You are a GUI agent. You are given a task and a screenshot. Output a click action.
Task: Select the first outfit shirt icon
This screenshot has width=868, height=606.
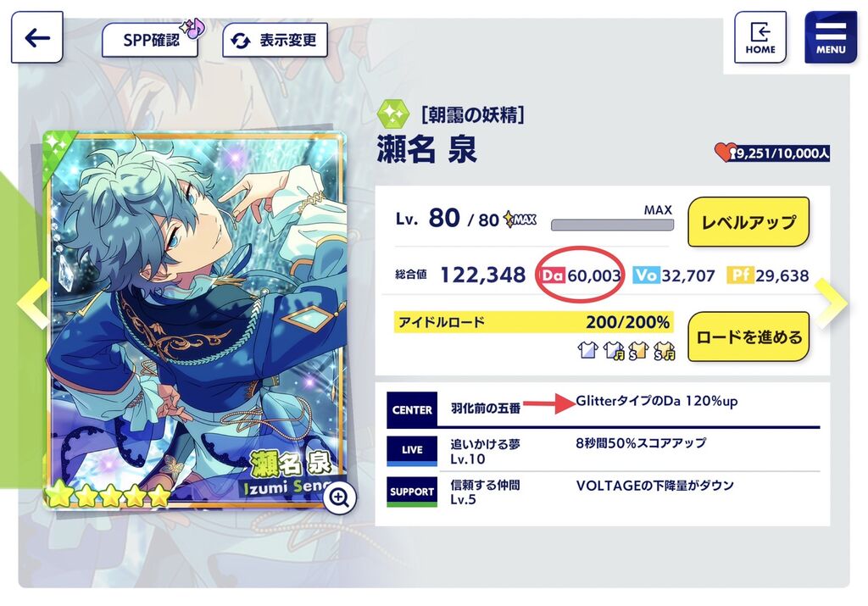click(588, 350)
